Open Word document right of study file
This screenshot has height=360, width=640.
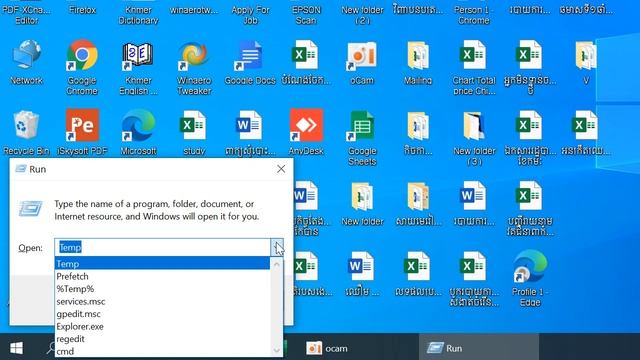coord(250,133)
